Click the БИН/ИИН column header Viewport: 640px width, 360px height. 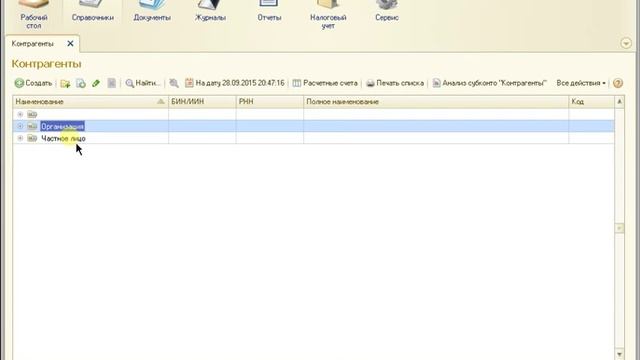click(x=202, y=102)
